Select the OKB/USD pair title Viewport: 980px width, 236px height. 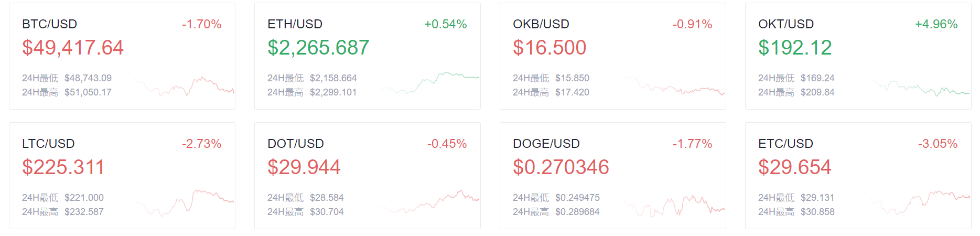coord(541,24)
